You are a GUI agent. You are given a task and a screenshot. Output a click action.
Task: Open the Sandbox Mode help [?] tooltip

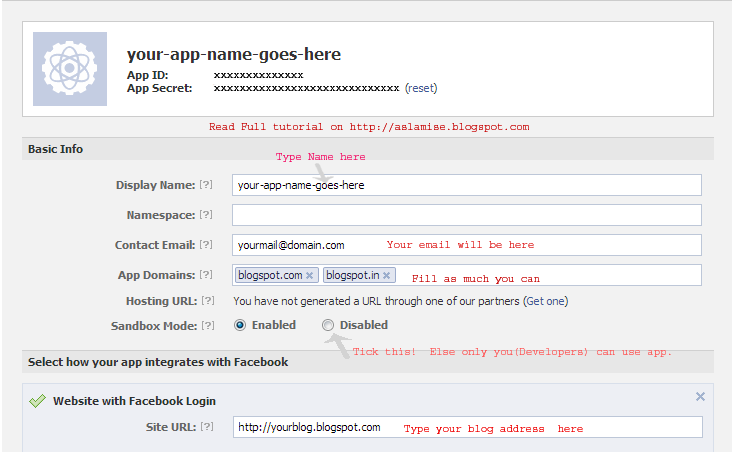pyautogui.click(x=208, y=325)
